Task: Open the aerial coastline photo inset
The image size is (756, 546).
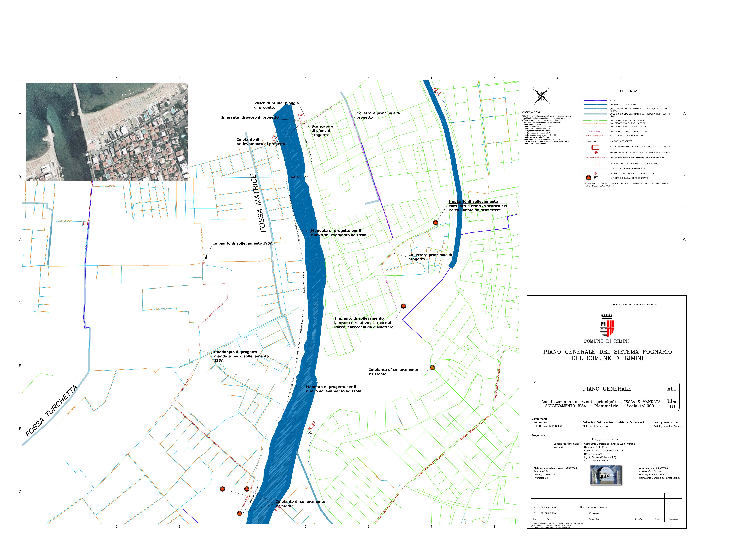Action: [107, 132]
